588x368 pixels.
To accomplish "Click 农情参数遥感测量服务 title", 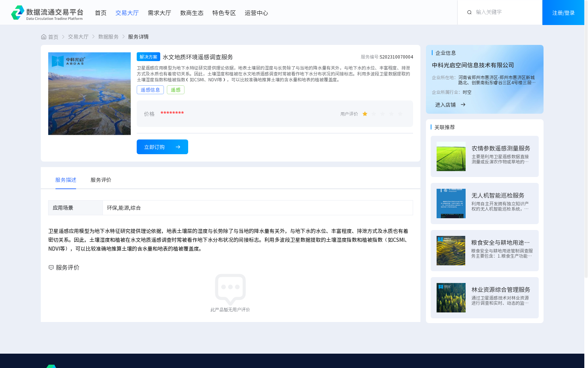I will pyautogui.click(x=501, y=148).
